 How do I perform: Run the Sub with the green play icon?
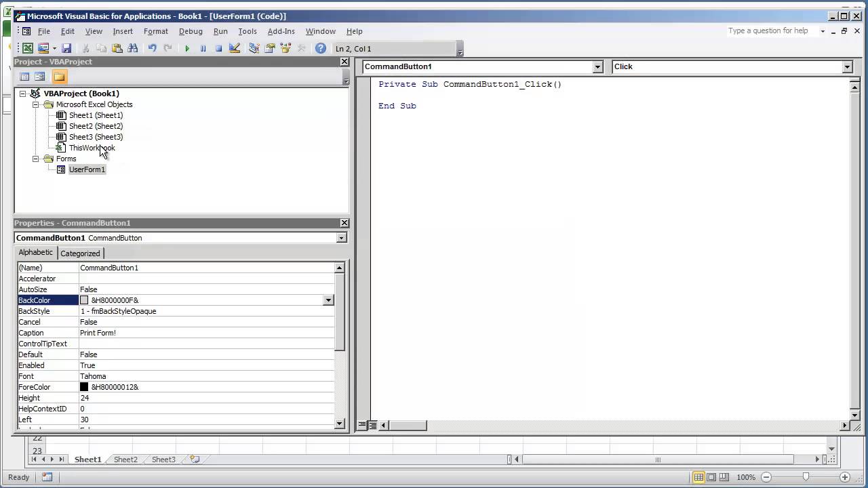pyautogui.click(x=187, y=48)
